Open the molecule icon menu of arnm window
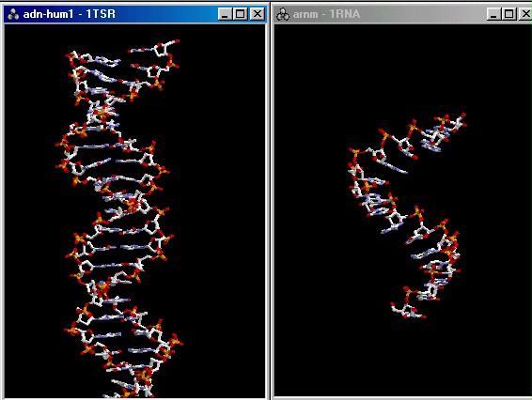The height and width of the screenshot is (400, 532). point(283,14)
